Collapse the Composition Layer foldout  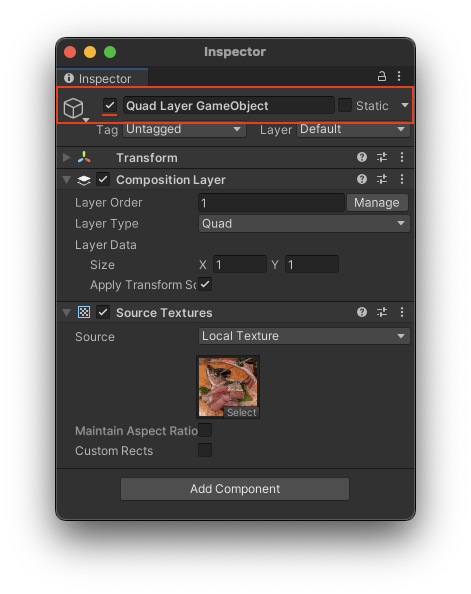(x=67, y=180)
